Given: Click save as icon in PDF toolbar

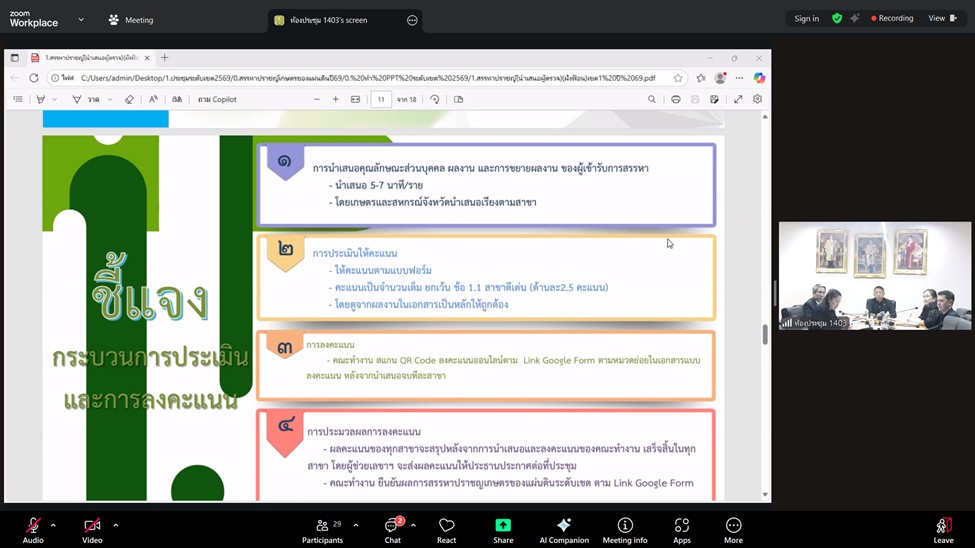Looking at the screenshot, I should coord(714,99).
